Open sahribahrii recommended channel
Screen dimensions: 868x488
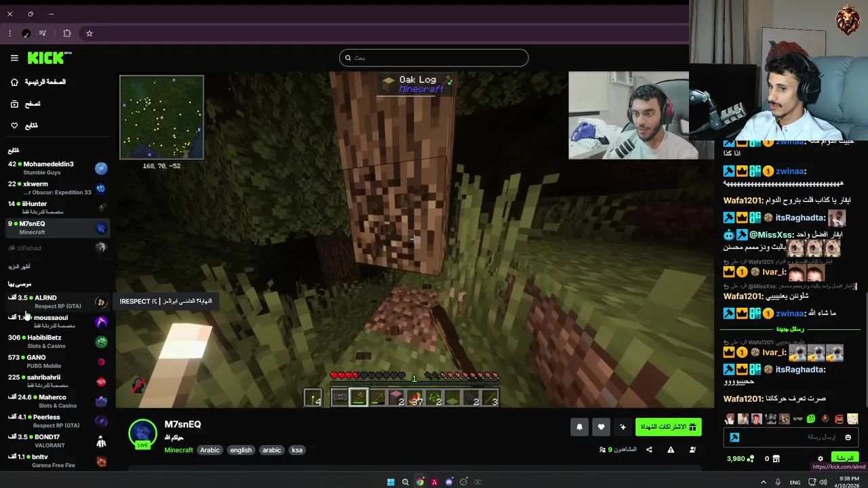[x=58, y=382]
